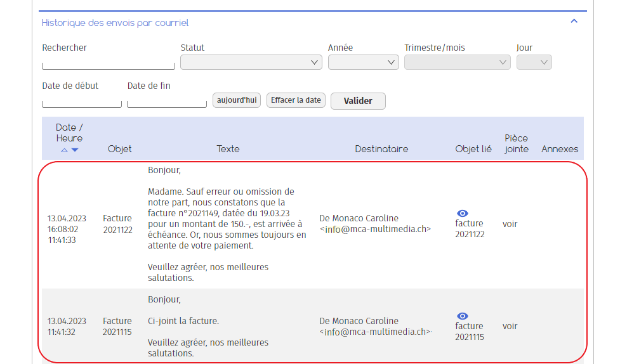Image resolution: width=620 pixels, height=364 pixels.
Task: Click the Destinataire column header
Action: 381,149
